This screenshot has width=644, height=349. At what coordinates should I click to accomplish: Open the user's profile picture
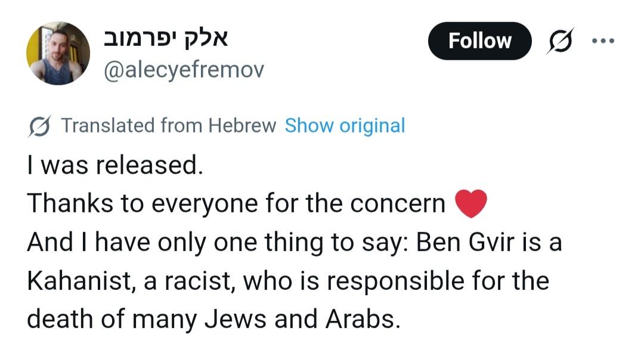(58, 54)
